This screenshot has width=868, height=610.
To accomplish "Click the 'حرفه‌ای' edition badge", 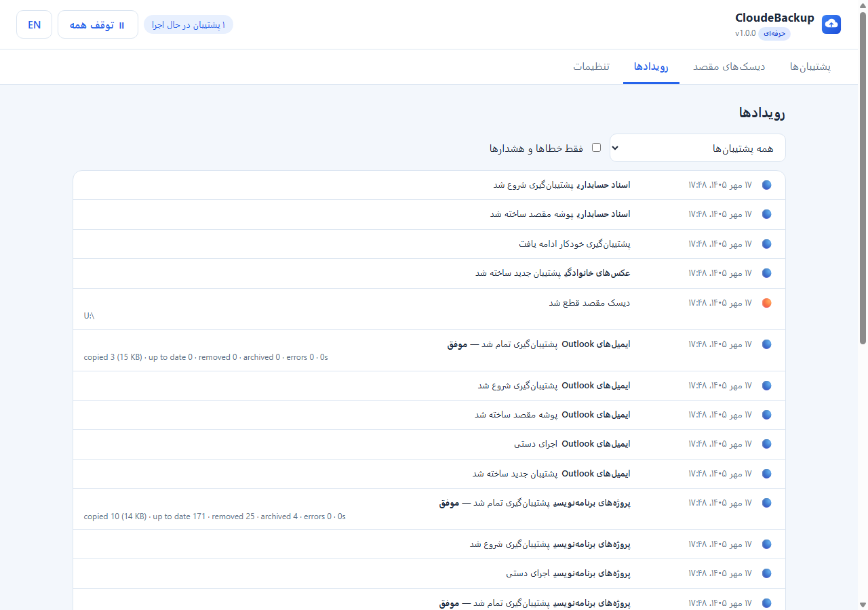I will [774, 33].
